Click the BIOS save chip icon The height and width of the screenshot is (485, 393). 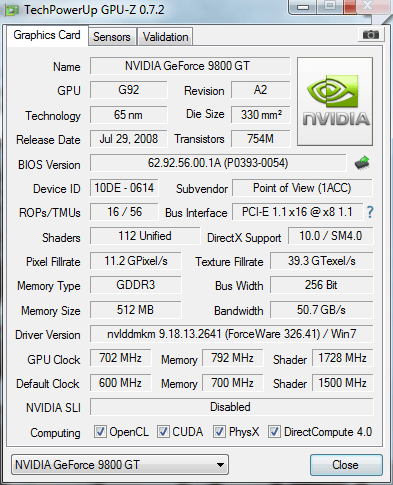click(362, 163)
